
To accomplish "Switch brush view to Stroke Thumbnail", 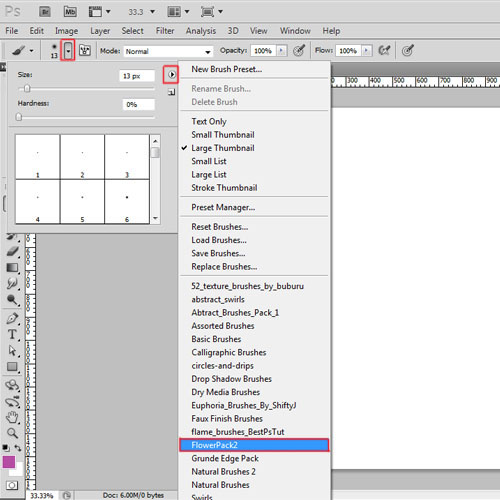I will (x=224, y=188).
